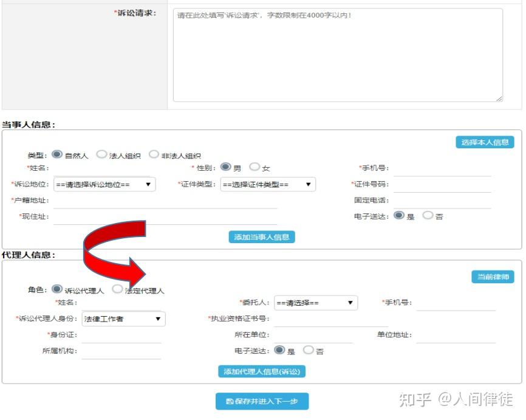Select 法人组织 party type radio
This screenshot has height=420, width=526.
[101, 154]
